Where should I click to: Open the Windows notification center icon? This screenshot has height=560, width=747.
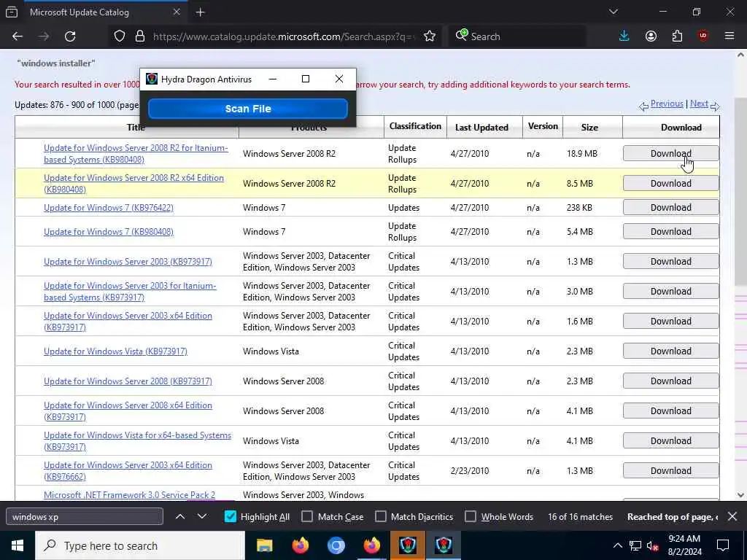click(x=723, y=545)
